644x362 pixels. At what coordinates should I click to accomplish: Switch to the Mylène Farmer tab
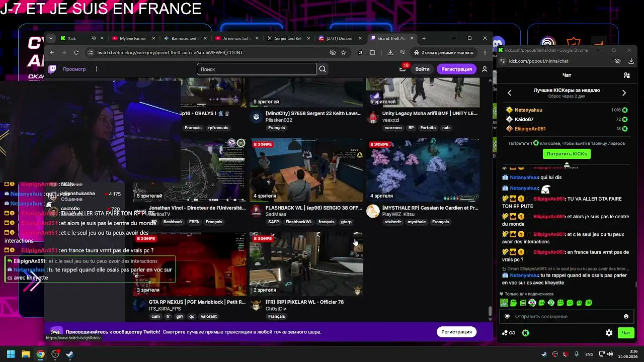pos(134,38)
